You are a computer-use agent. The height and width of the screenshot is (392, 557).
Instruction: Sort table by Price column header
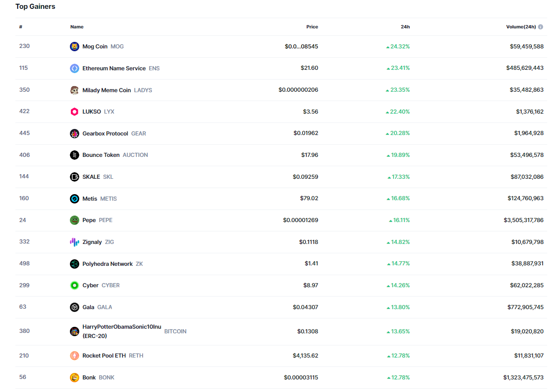pyautogui.click(x=312, y=27)
